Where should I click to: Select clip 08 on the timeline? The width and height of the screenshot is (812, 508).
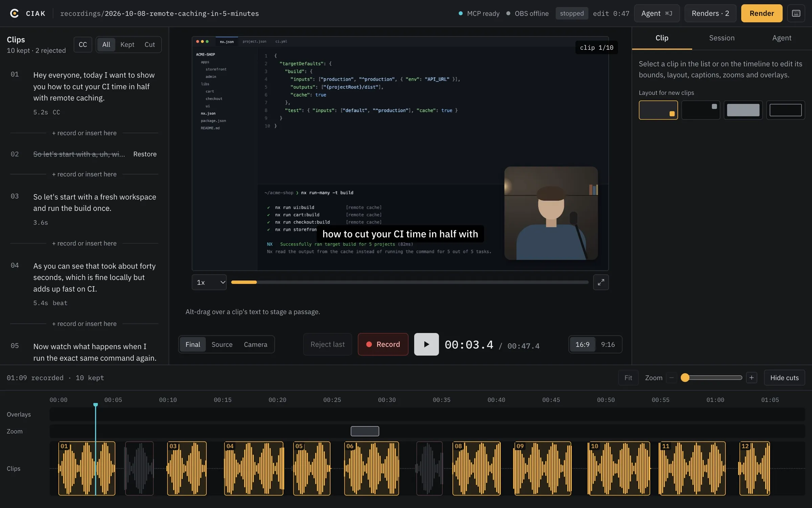tap(476, 468)
